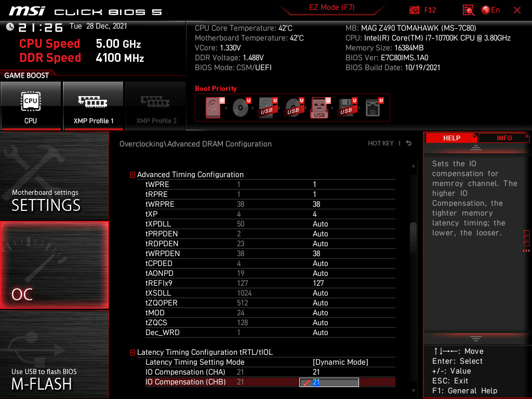Click the tWPRE row label

coord(157,184)
